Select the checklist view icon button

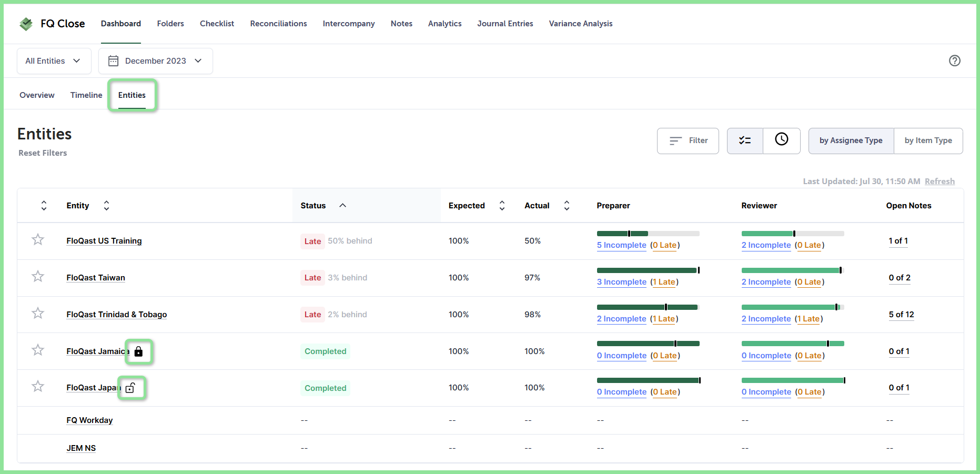tap(745, 140)
